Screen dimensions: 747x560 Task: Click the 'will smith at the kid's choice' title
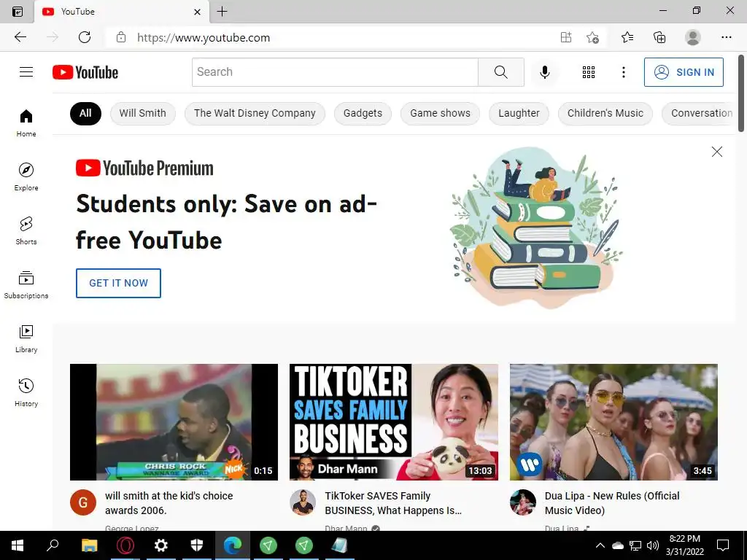pyautogui.click(x=169, y=503)
